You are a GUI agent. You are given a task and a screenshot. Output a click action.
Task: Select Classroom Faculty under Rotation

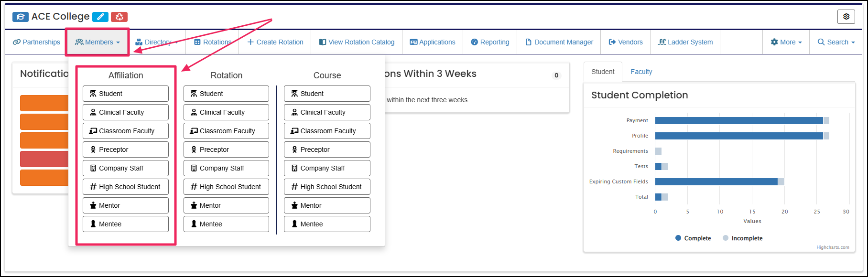coord(226,131)
